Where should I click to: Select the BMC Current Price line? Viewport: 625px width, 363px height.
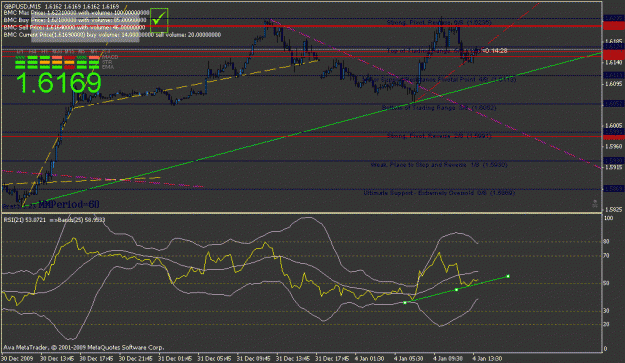(112, 35)
